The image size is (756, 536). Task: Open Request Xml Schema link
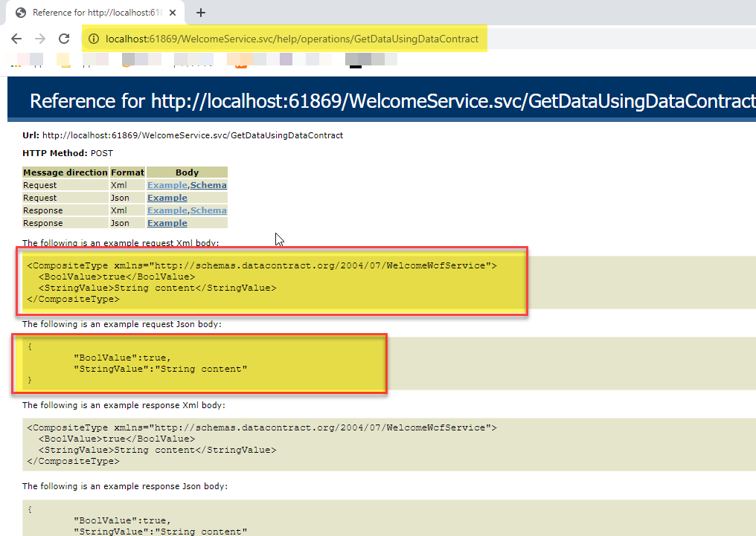click(208, 185)
